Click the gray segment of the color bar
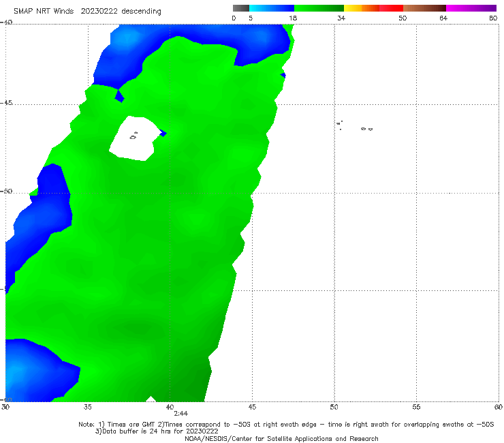Screen dimensions: 504x443 click(x=241, y=8)
